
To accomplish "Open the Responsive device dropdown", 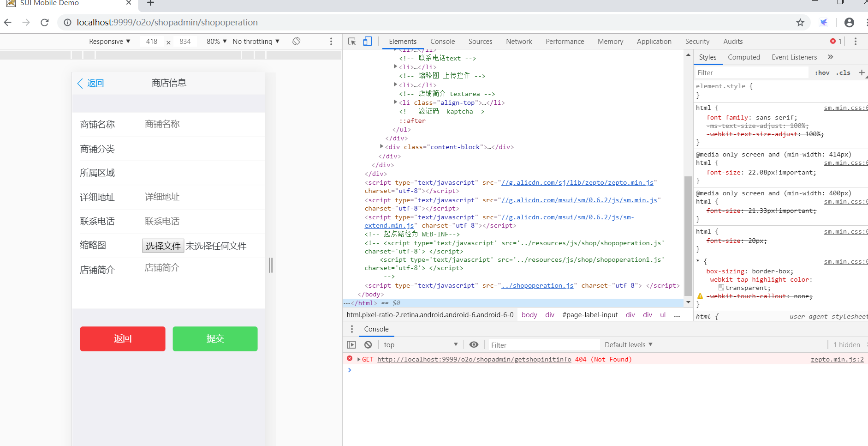I will click(110, 41).
